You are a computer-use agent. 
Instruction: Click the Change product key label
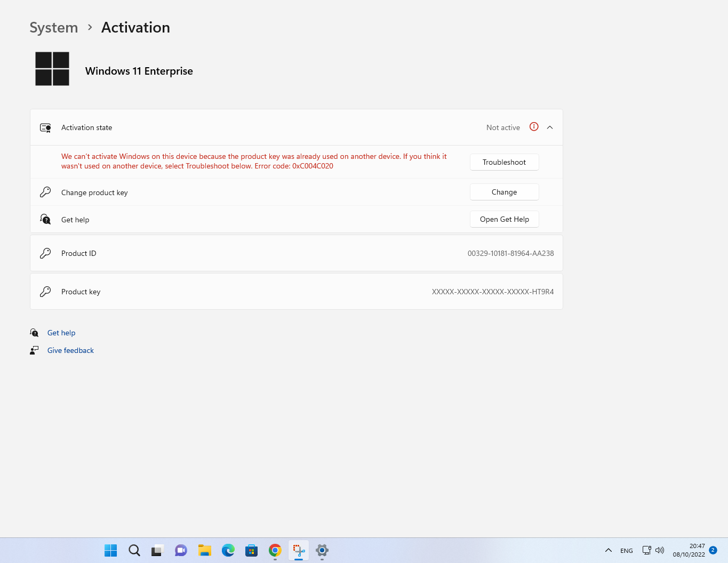pos(94,192)
